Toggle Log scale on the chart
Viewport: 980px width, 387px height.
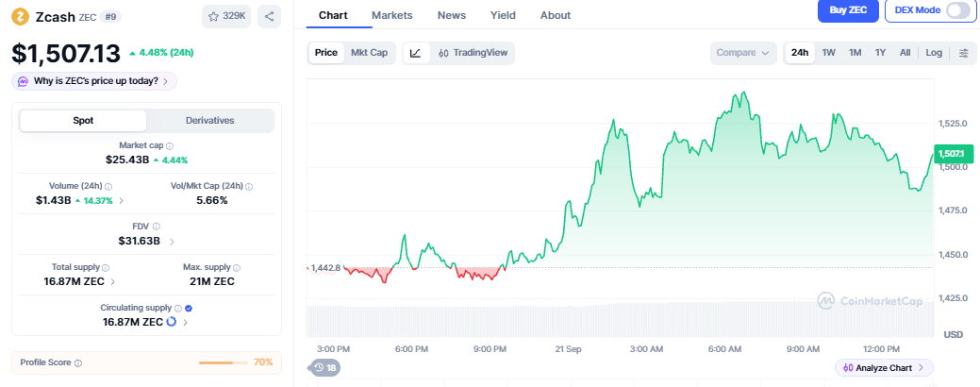click(934, 53)
